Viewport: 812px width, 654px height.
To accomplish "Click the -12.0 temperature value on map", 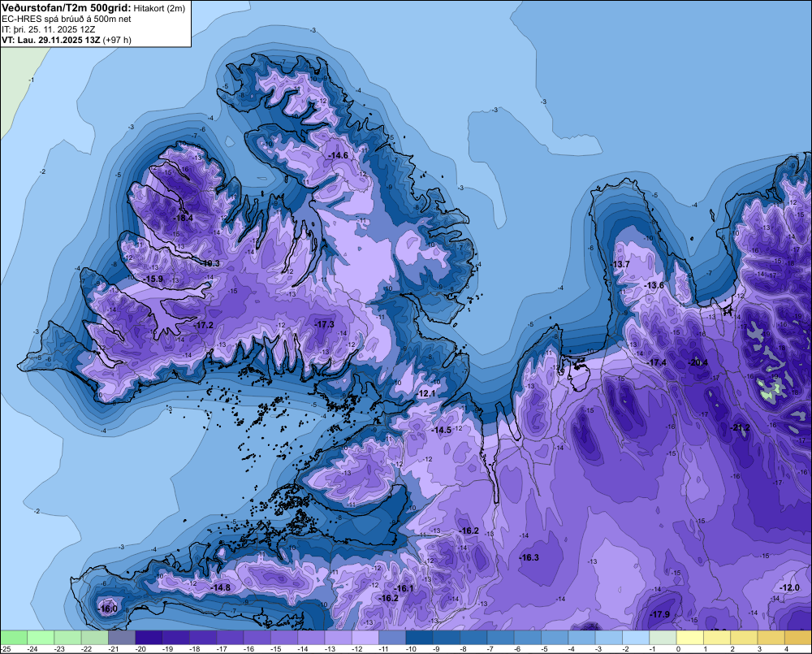I will 789,587.
